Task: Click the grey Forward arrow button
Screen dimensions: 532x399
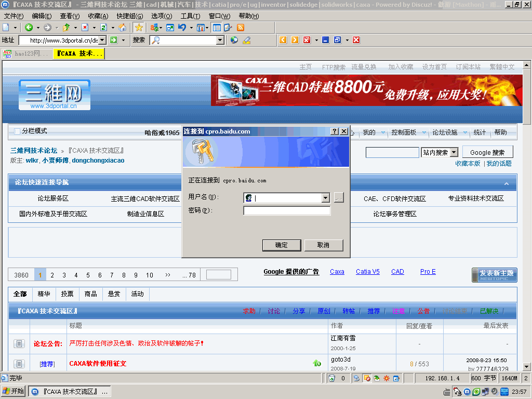Action: (48, 28)
